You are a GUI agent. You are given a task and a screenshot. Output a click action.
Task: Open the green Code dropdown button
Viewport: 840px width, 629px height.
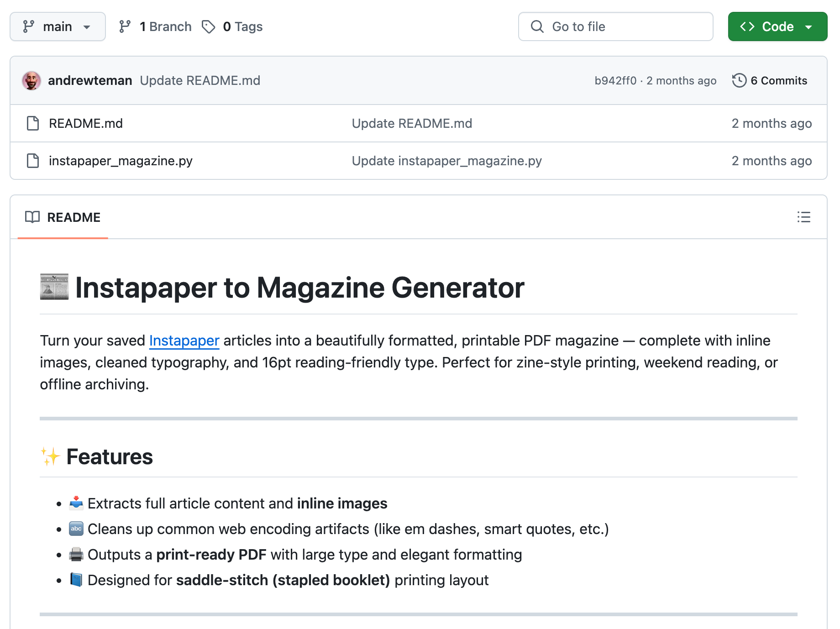[x=777, y=26]
